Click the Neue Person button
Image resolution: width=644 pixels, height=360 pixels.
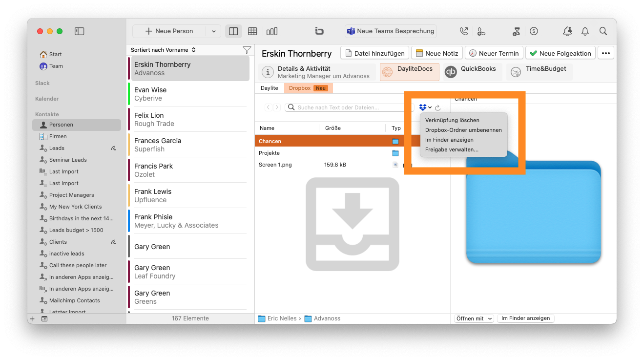point(169,31)
